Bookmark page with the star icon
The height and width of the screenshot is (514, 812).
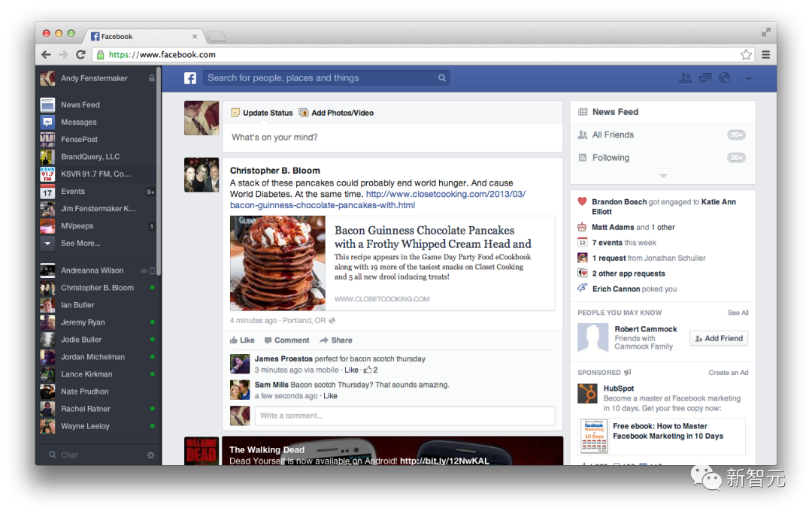[746, 55]
